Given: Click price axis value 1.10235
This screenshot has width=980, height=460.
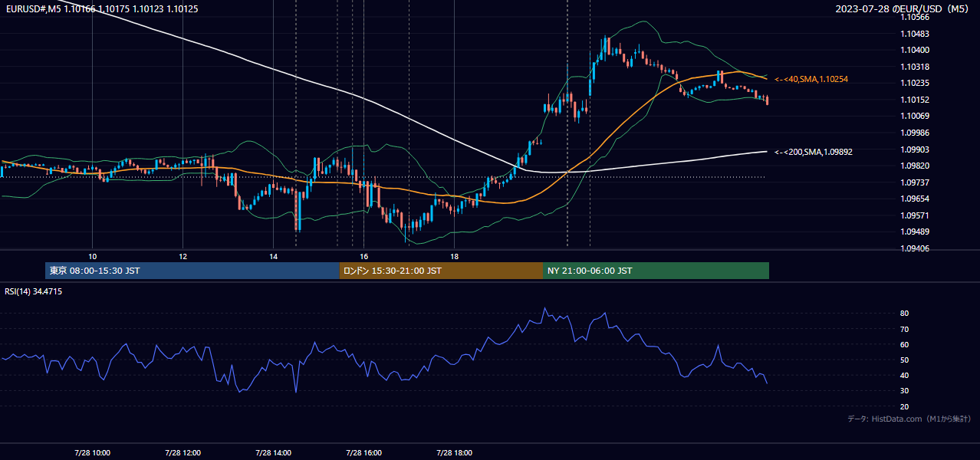Looking at the screenshot, I should (x=915, y=83).
